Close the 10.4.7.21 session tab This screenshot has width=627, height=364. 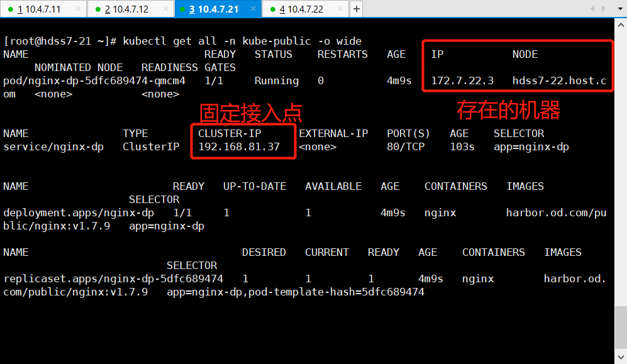pos(252,9)
